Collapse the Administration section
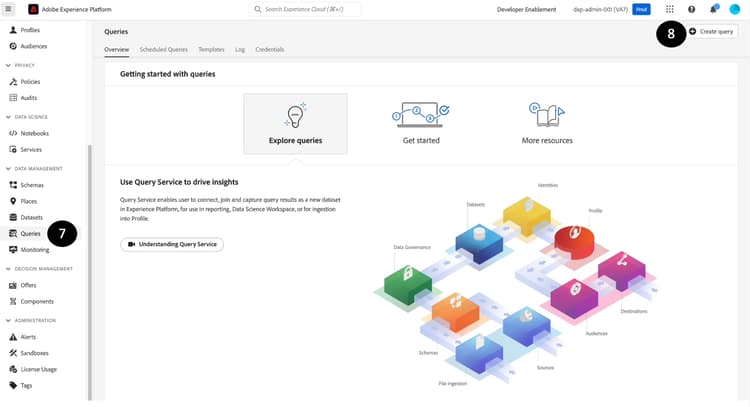 tap(8, 320)
